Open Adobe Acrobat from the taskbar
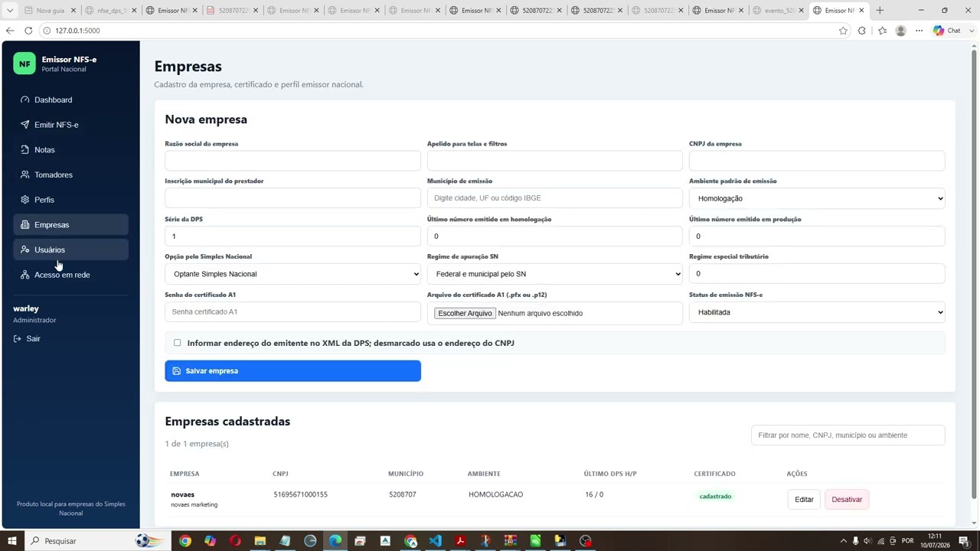 460,541
